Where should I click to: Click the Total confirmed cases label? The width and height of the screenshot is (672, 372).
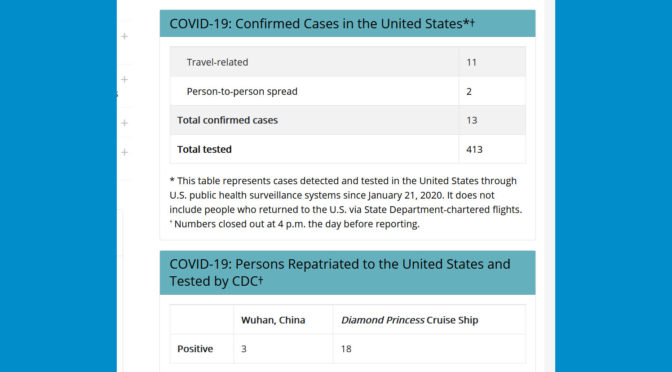[228, 120]
